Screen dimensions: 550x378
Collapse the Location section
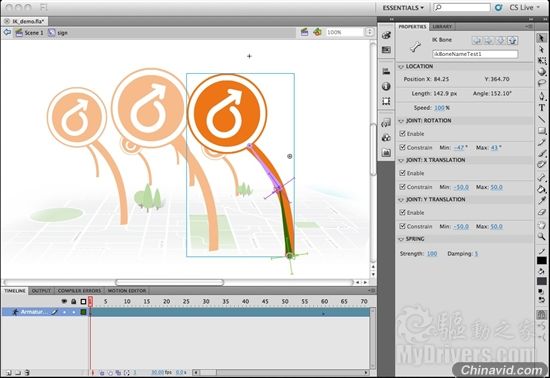(x=401, y=67)
